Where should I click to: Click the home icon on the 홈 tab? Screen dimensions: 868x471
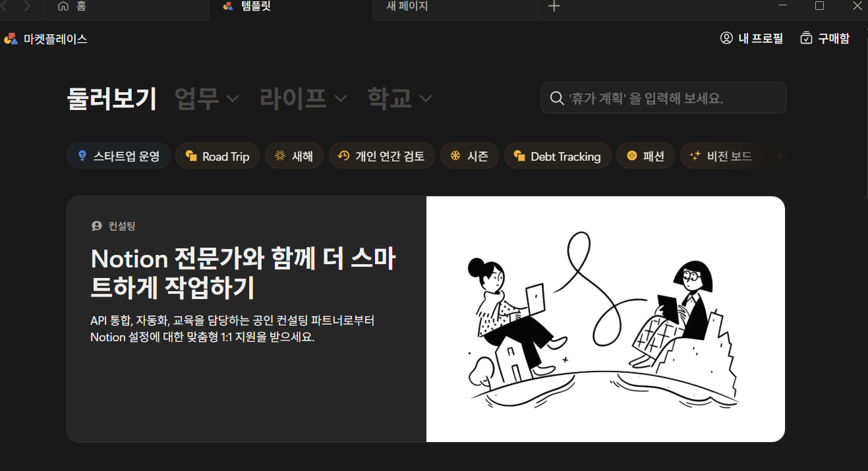click(62, 6)
